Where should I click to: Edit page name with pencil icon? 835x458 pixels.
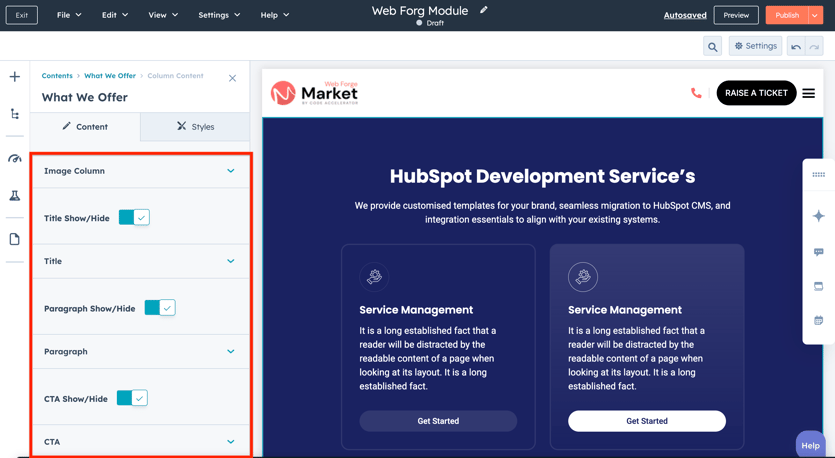click(x=484, y=10)
